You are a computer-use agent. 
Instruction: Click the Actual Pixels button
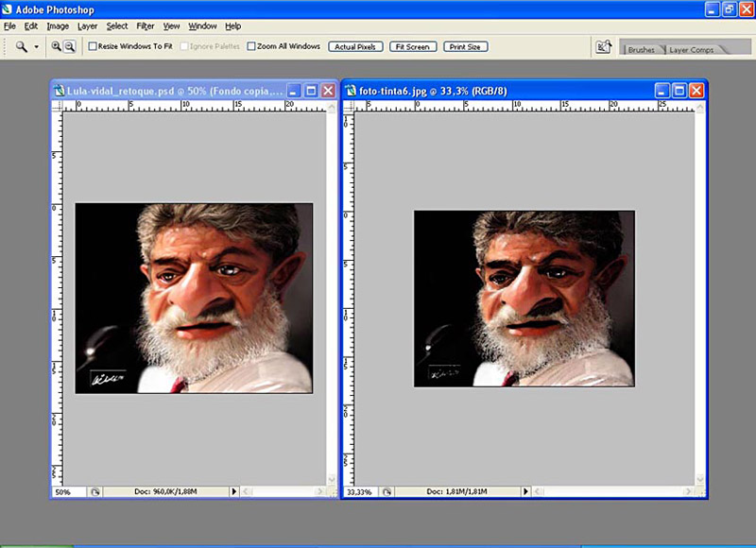(x=355, y=46)
